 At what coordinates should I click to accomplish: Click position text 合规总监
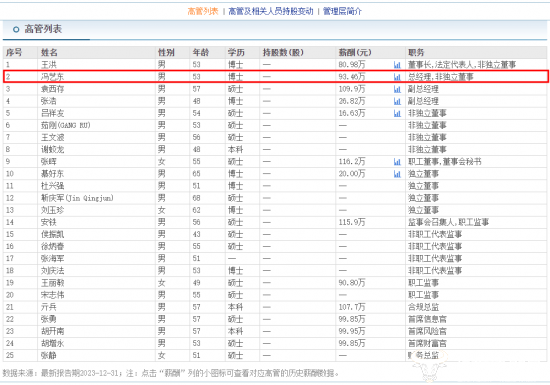point(423,307)
